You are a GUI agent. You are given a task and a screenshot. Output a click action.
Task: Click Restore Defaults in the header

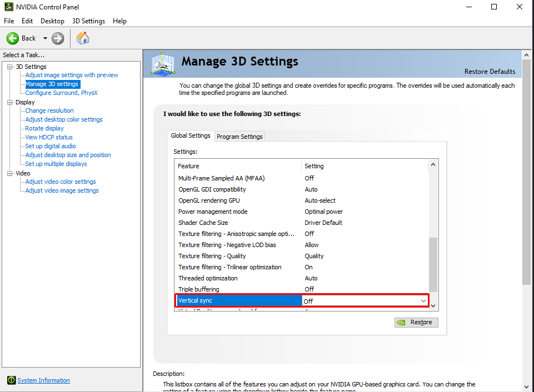click(x=490, y=72)
